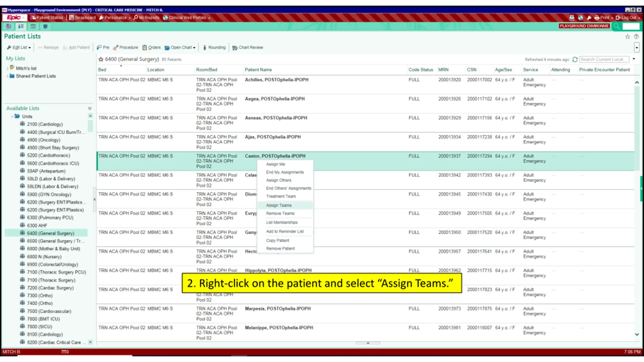Select End My Assignments from the context menu

click(x=285, y=172)
